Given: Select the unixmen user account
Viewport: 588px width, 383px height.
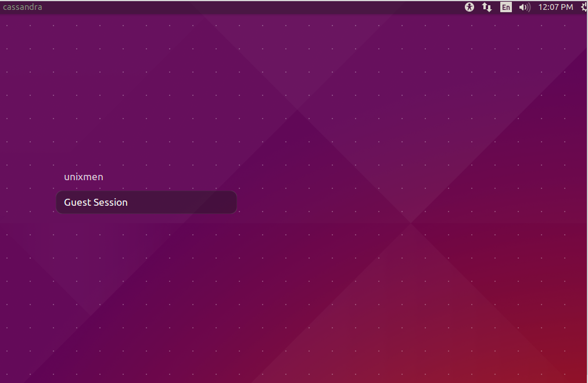Looking at the screenshot, I should pyautogui.click(x=84, y=177).
